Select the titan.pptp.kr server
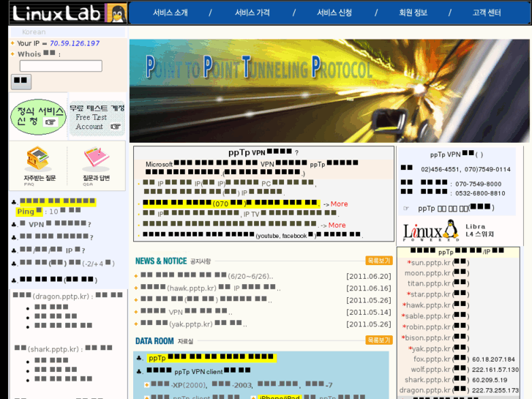This screenshot has width=532, height=399. (x=438, y=283)
